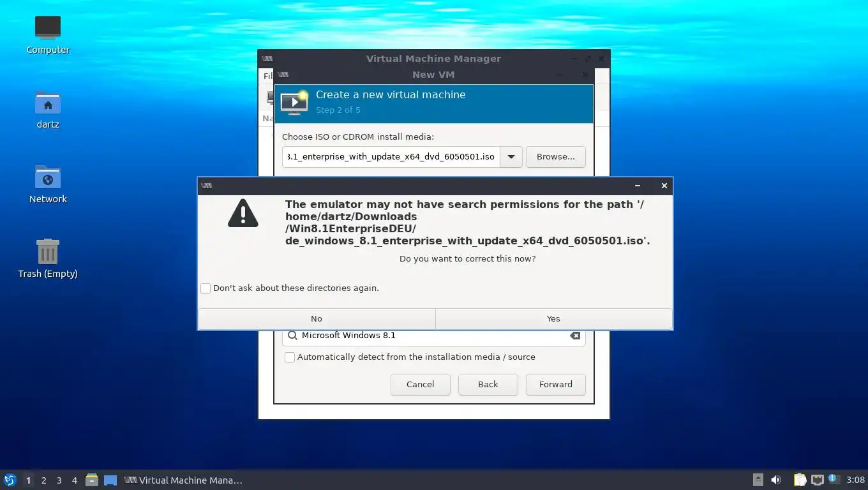
Task: Click the show desktop taskbar icon
Action: pyautogui.click(x=110, y=480)
